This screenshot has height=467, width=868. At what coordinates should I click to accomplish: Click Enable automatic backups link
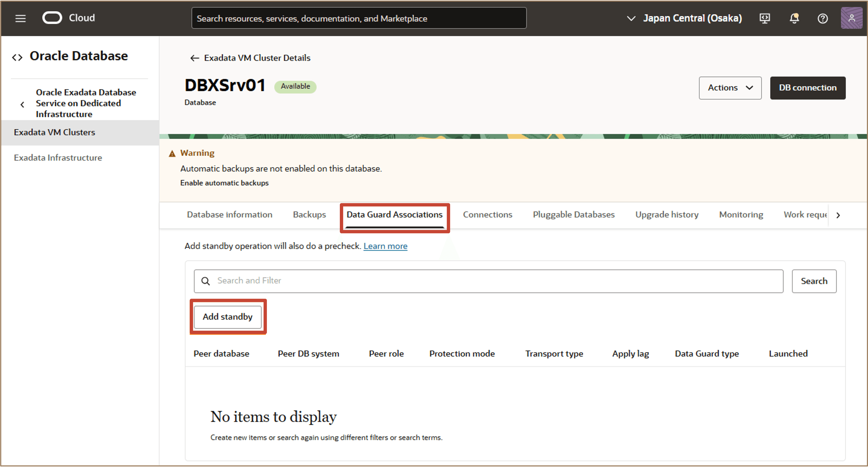224,183
